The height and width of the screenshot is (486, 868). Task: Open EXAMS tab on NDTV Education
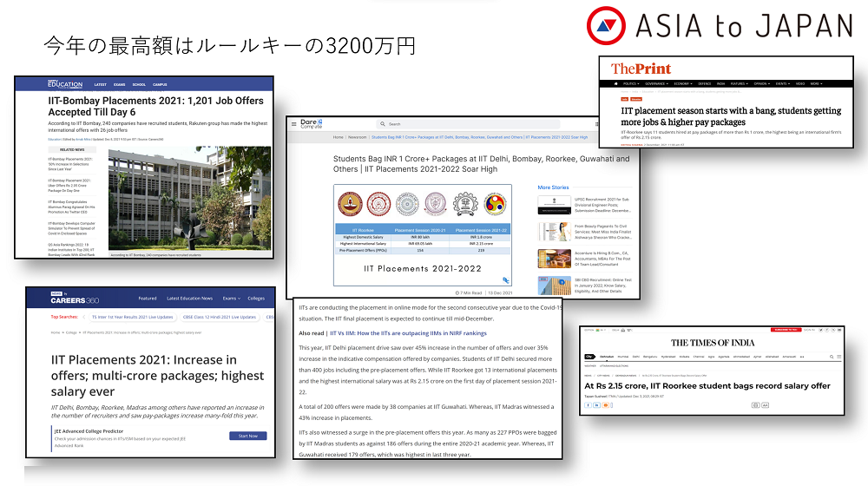[120, 85]
